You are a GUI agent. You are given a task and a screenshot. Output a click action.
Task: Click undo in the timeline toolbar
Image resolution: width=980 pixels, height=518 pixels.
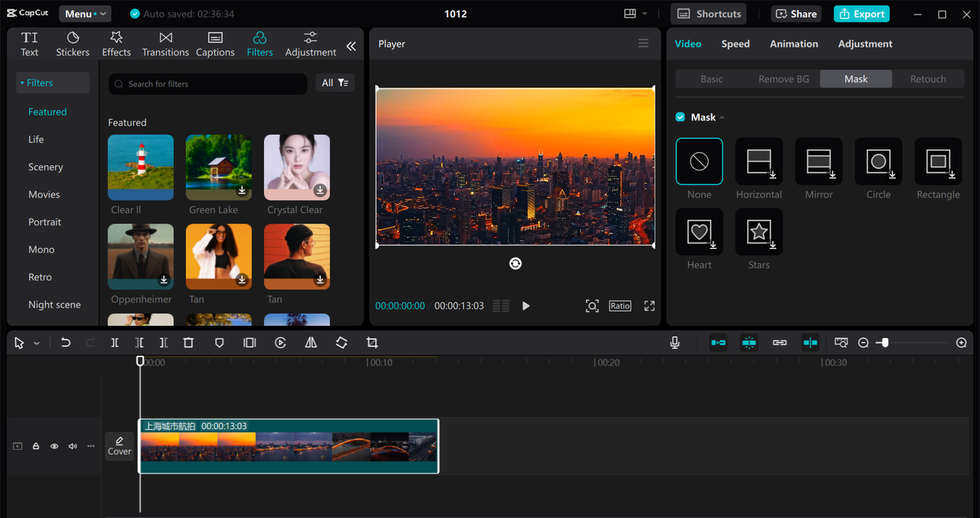66,343
